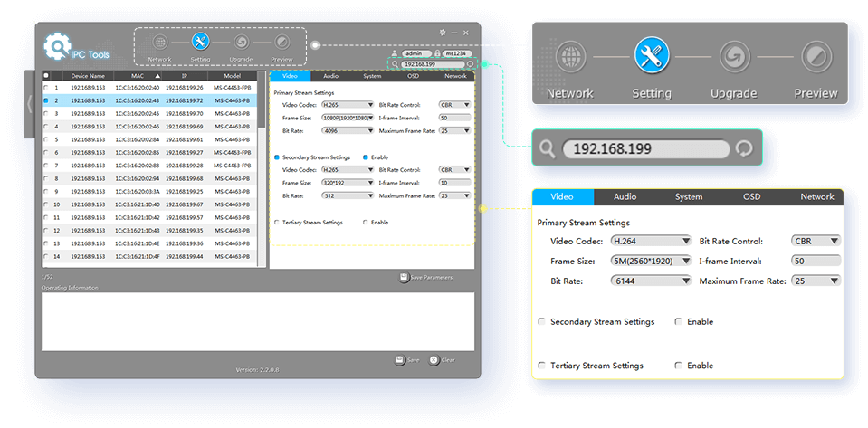Click the Network globe icon in the IPC Tools window
Viewport: 868px width, 428px height.
[x=159, y=43]
